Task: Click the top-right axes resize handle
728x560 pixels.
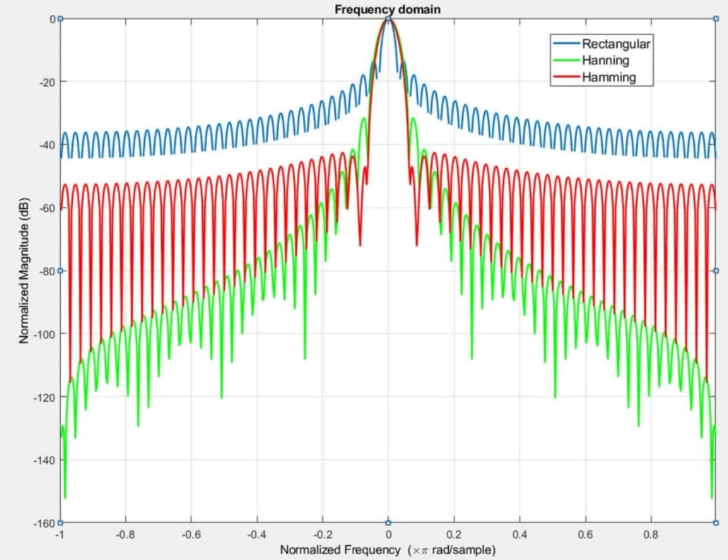Action: pos(716,18)
